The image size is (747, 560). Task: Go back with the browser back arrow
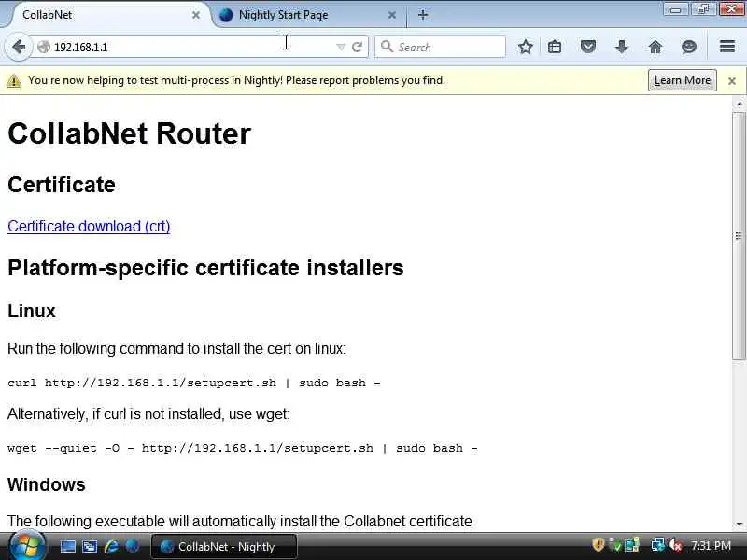click(19, 47)
